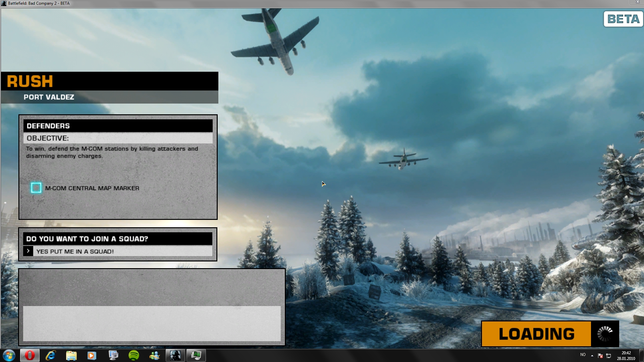
Task: Click the cyan M-COM map marker icon
Action: pos(36,188)
